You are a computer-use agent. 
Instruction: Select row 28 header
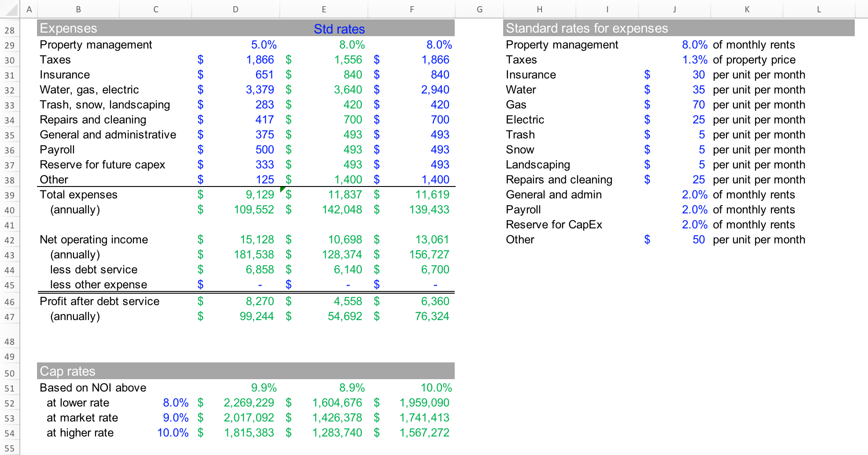point(10,30)
